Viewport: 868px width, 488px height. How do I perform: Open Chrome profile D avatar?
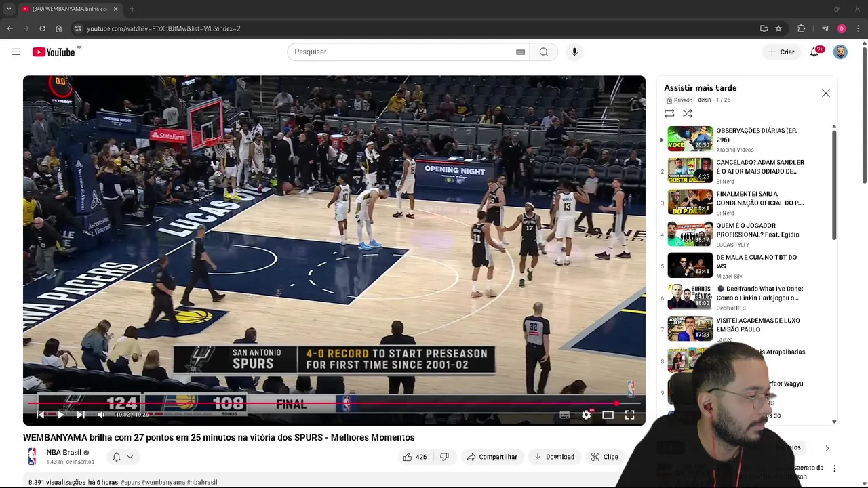click(842, 28)
